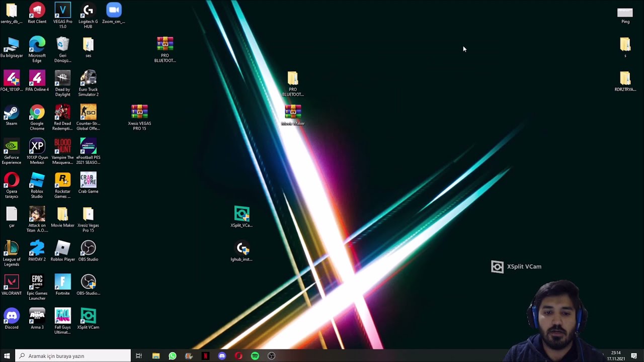
Task: Select the Counter-Strike Global Offensive shortcut
Action: point(88,118)
